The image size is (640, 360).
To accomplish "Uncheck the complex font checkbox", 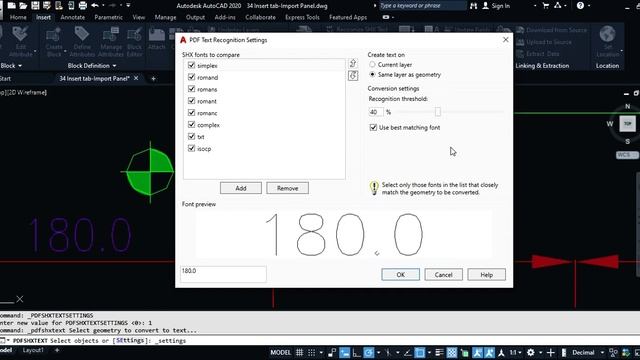I will click(x=191, y=124).
